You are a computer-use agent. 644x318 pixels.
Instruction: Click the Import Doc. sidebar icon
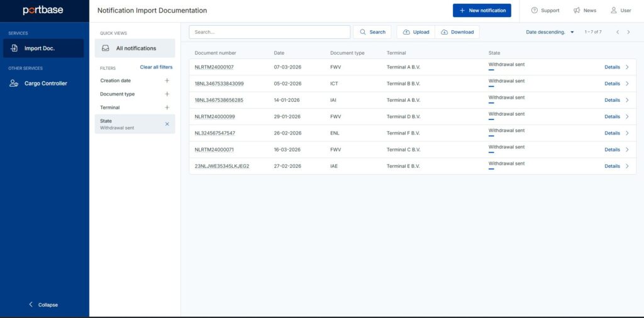(14, 48)
